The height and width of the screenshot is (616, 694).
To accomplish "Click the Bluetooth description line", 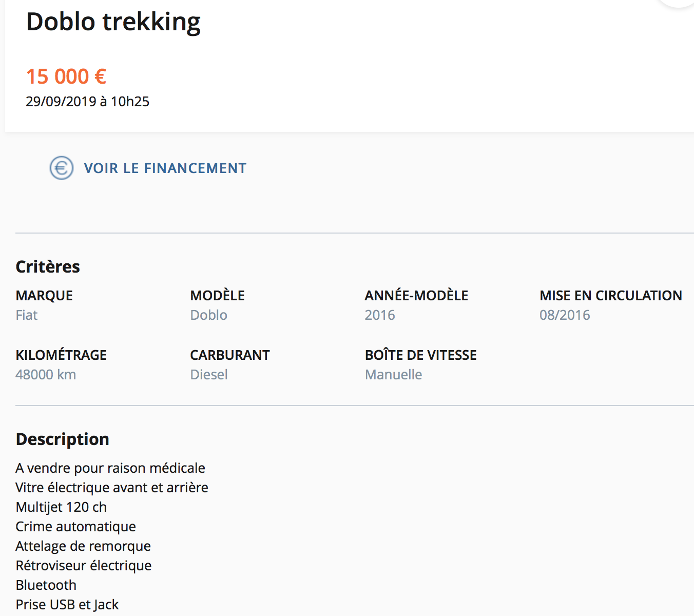I will pyautogui.click(x=46, y=585).
